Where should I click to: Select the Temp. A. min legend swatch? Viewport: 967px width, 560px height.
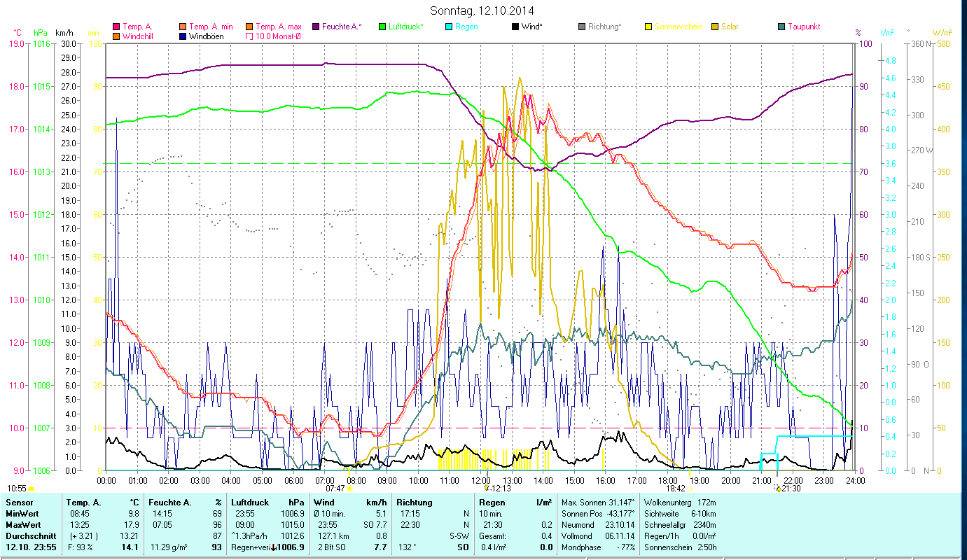[183, 27]
